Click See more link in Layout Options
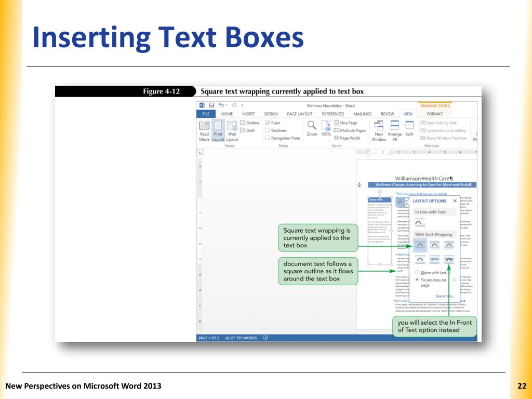 [445, 296]
